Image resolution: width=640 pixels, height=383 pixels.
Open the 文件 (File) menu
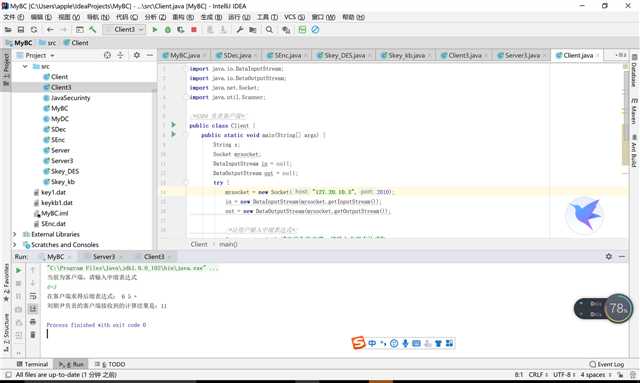point(13,17)
